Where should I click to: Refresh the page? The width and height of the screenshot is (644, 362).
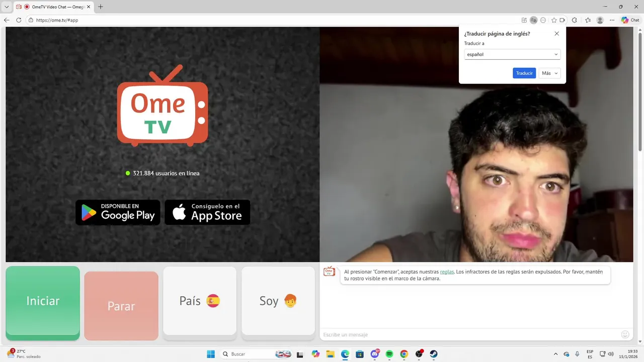19,20
